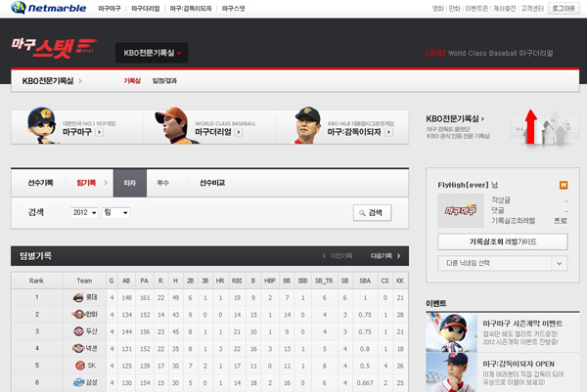This screenshot has width=587, height=392.
Task: Click the orange M badge in profile box
Action: (x=563, y=185)
